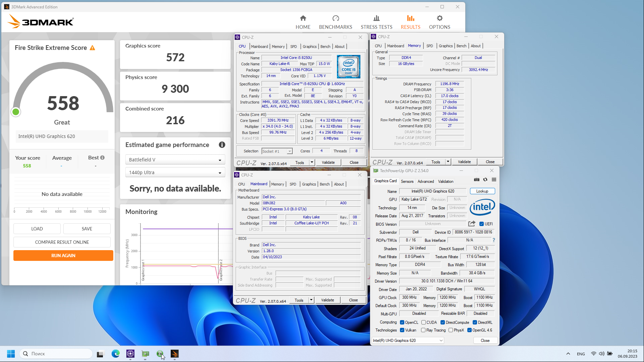Image resolution: width=644 pixels, height=362 pixels.
Task: Open the 3DMark HOME section
Action: coord(303,22)
